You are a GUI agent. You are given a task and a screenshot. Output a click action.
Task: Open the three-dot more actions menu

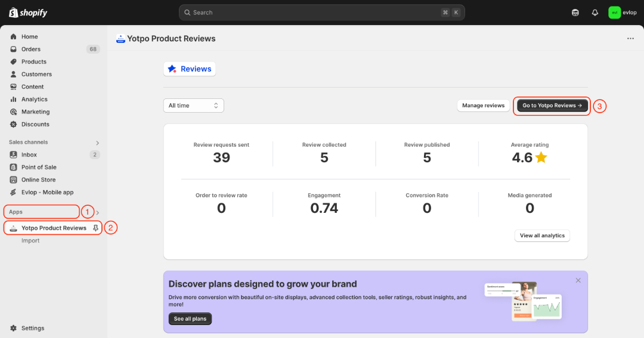click(630, 39)
